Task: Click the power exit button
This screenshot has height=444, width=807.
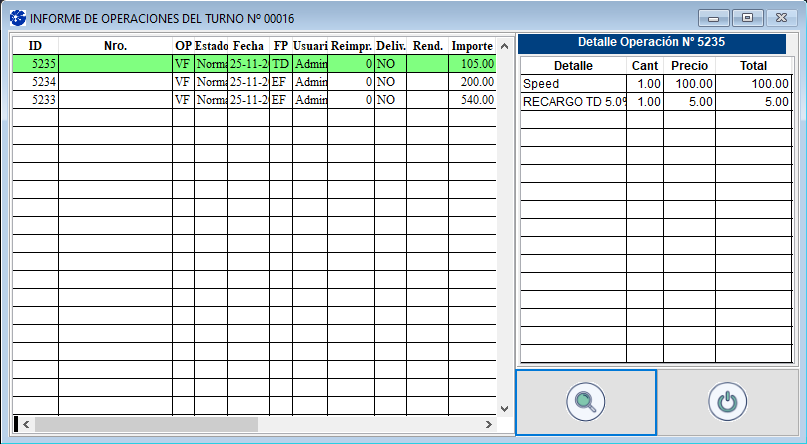Action: click(x=727, y=402)
